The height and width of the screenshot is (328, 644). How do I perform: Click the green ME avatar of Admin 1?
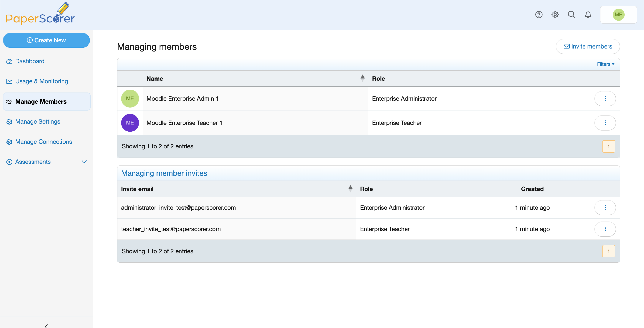pyautogui.click(x=130, y=99)
